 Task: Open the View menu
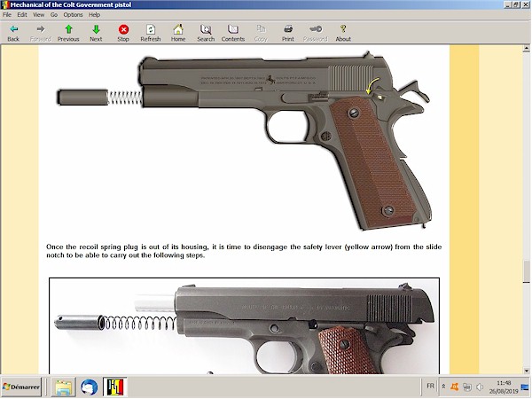pos(38,14)
